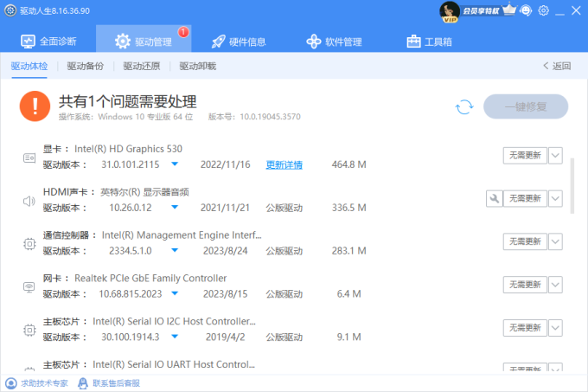The height and width of the screenshot is (392, 588).
Task: Click 无需更新 for Management Engine row
Action: pyautogui.click(x=525, y=241)
